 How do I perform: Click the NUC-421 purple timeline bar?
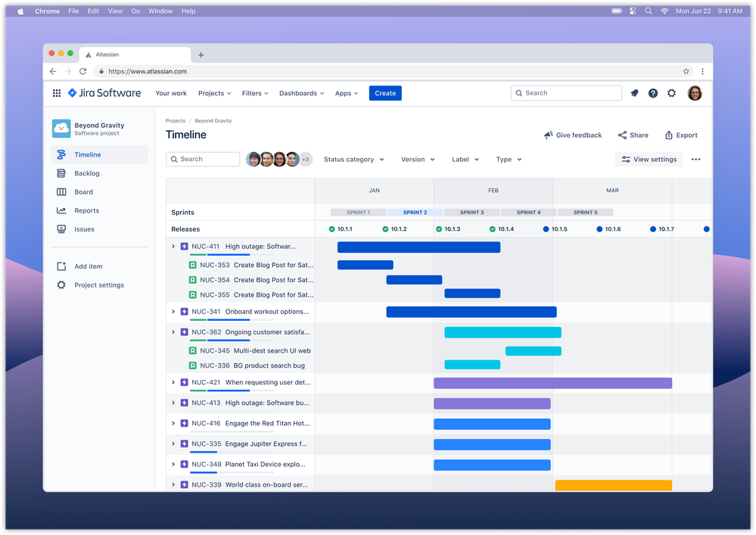click(x=553, y=383)
